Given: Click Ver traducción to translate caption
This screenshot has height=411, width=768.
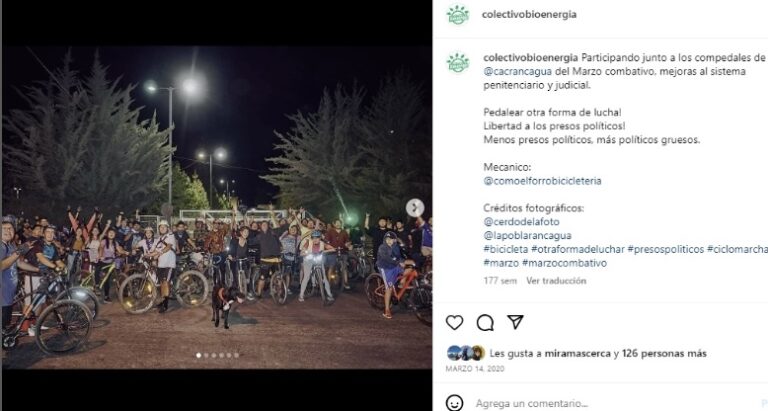Looking at the screenshot, I should coord(556,281).
